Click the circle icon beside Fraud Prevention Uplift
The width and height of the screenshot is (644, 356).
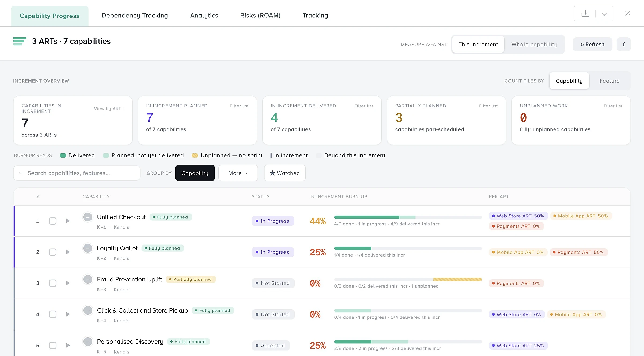tap(88, 279)
